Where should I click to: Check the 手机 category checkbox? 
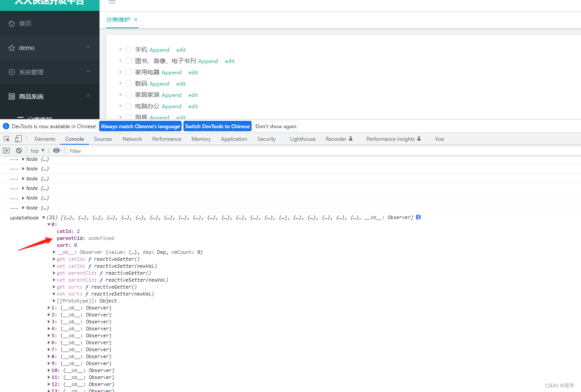[x=129, y=50]
